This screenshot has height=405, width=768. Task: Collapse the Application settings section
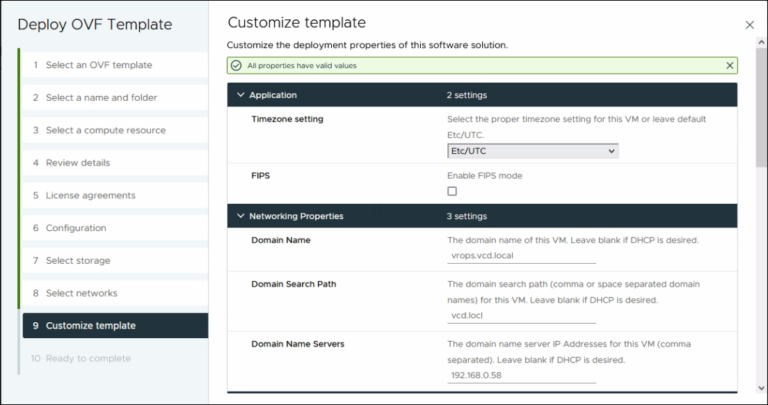(x=240, y=95)
